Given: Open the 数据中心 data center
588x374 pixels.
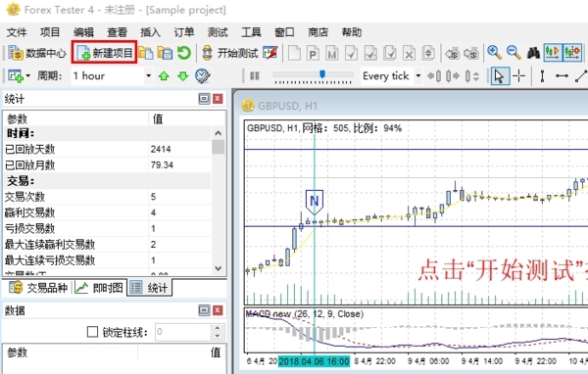Looking at the screenshot, I should point(37,53).
